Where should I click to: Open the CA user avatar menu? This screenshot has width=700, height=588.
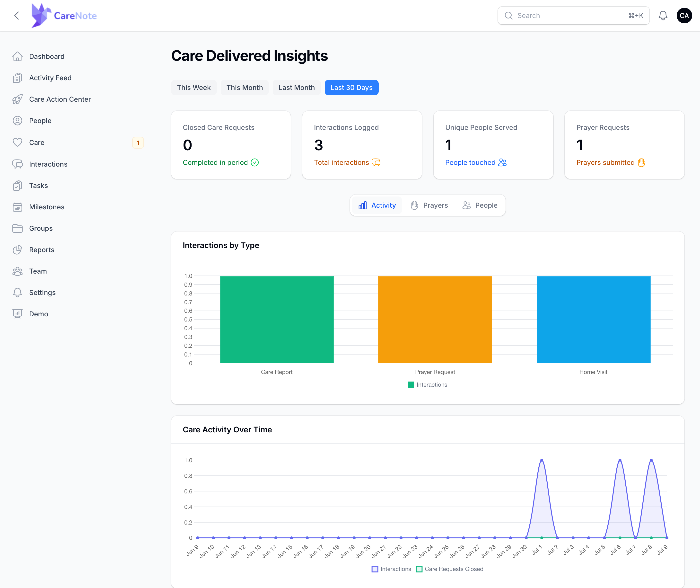684,16
